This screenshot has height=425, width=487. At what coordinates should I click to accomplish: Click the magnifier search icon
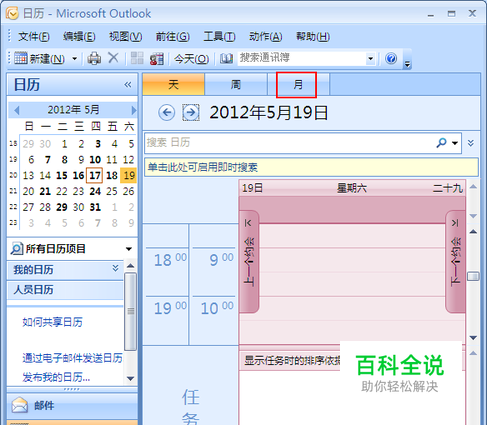click(x=441, y=143)
